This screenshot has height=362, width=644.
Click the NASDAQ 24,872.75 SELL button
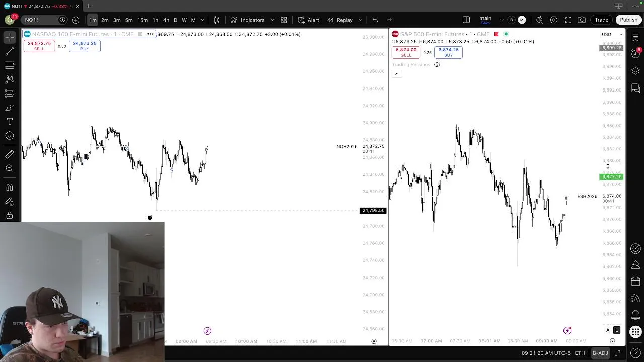click(x=39, y=46)
